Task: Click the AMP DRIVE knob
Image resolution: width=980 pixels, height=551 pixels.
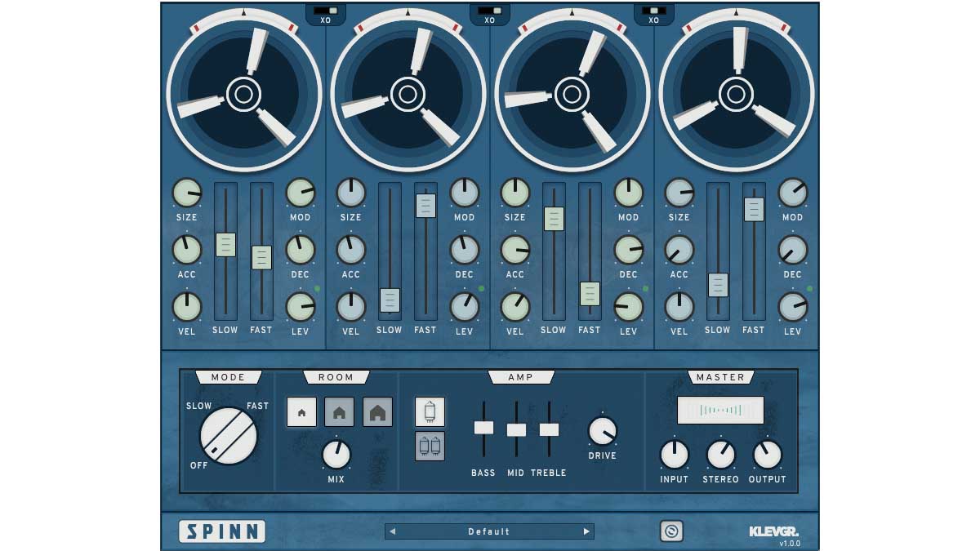Action: [603, 431]
